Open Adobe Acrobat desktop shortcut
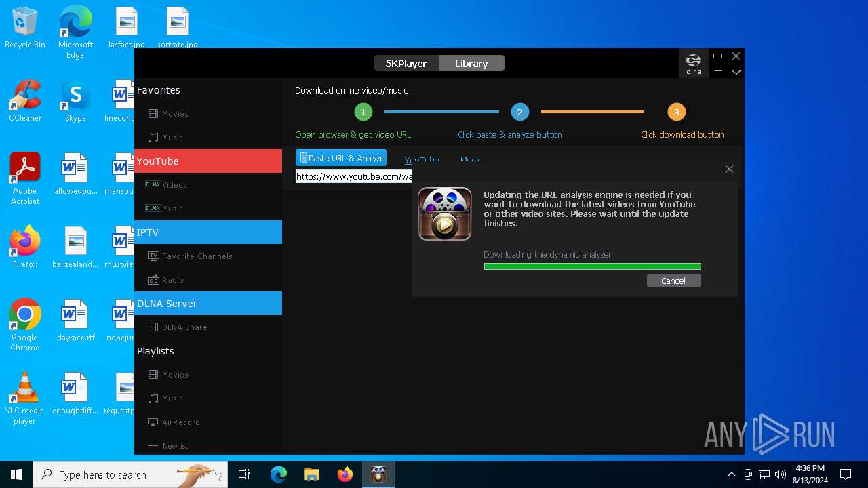Screen dimensions: 868x488 point(25,179)
